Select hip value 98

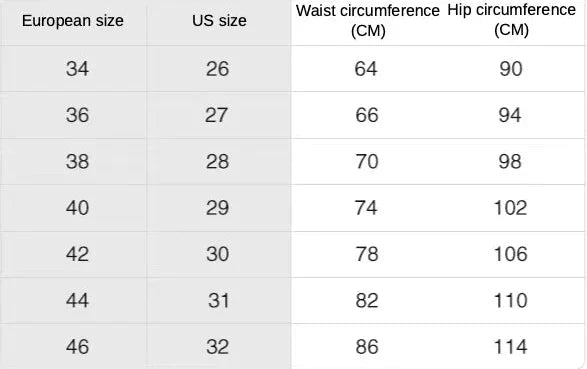[x=510, y=162]
